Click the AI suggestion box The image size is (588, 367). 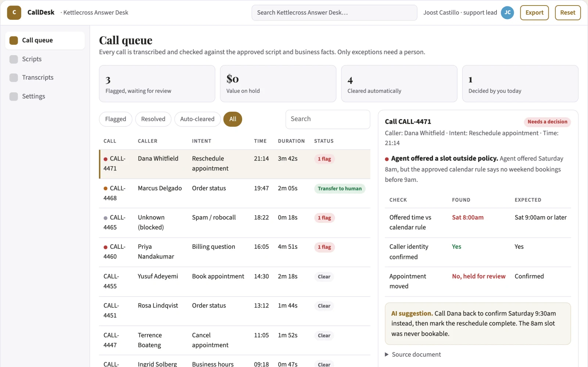click(x=478, y=324)
